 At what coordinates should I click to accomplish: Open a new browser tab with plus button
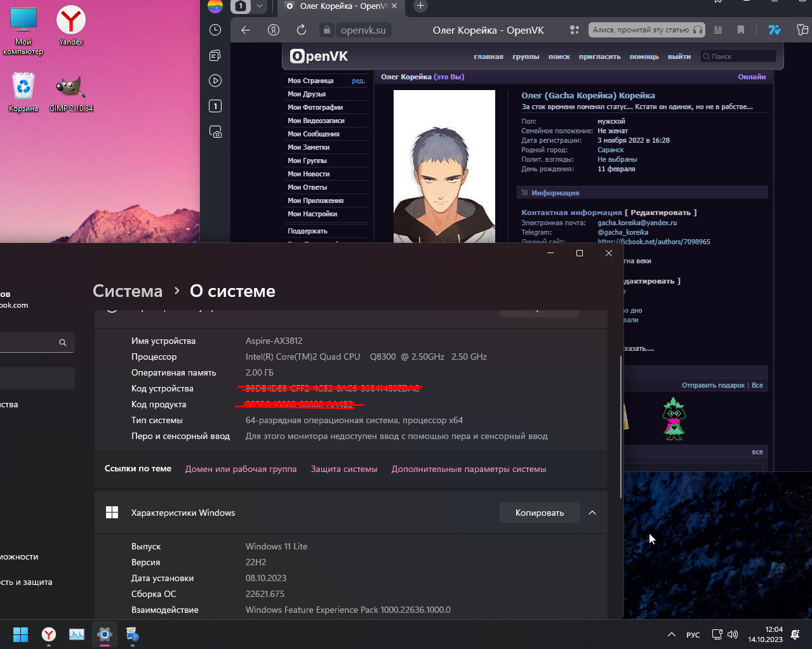(420, 6)
